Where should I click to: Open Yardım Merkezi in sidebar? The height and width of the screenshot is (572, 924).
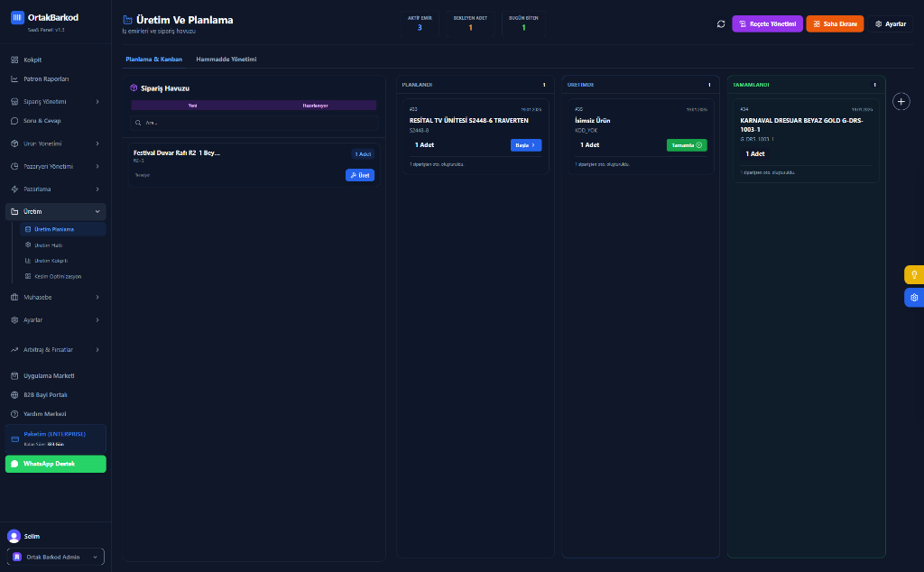pos(44,414)
